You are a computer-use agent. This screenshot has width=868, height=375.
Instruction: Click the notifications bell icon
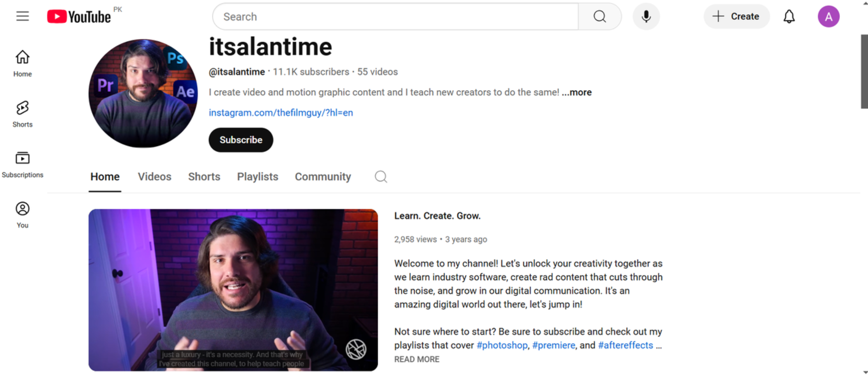(x=789, y=16)
